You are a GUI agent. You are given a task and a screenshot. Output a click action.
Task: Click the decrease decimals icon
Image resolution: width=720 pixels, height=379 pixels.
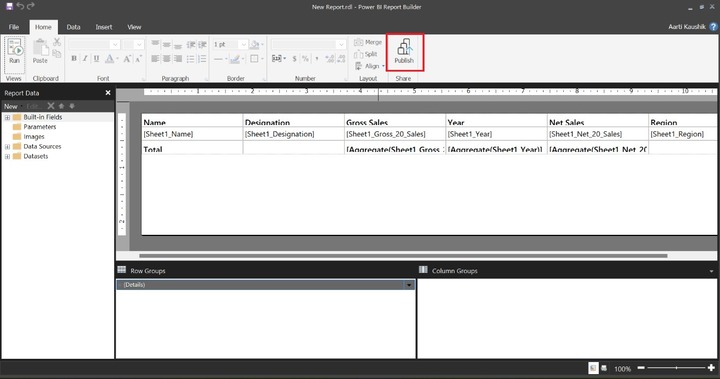341,59
